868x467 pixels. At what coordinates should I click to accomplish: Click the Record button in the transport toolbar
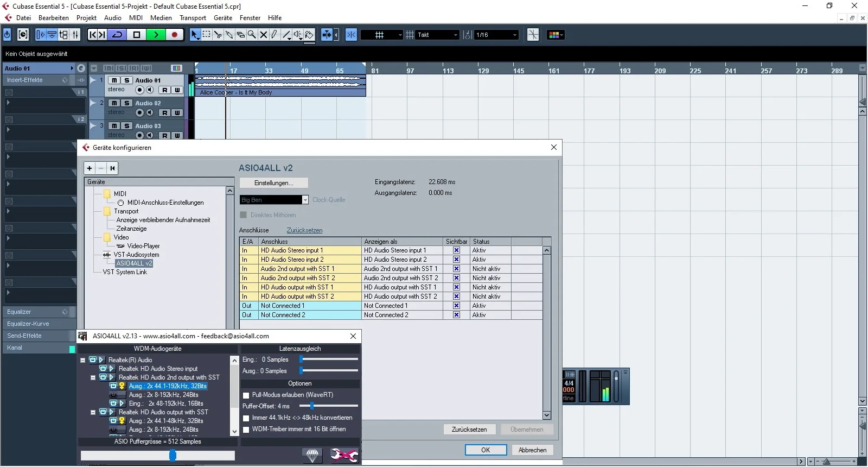tap(174, 35)
